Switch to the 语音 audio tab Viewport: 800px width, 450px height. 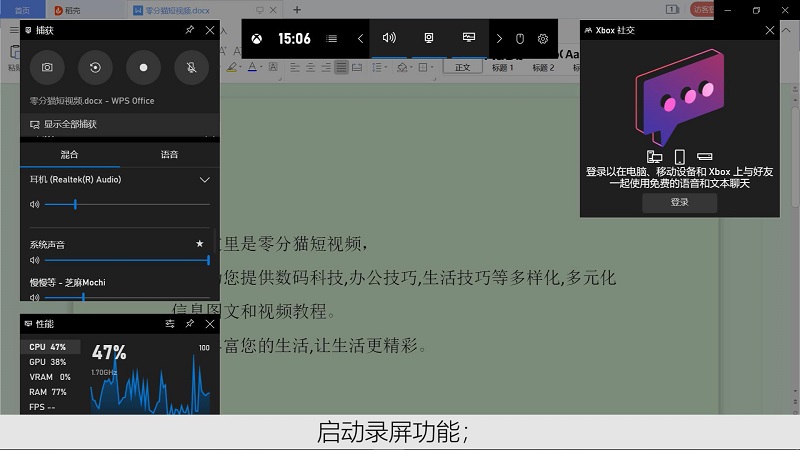tap(169, 155)
